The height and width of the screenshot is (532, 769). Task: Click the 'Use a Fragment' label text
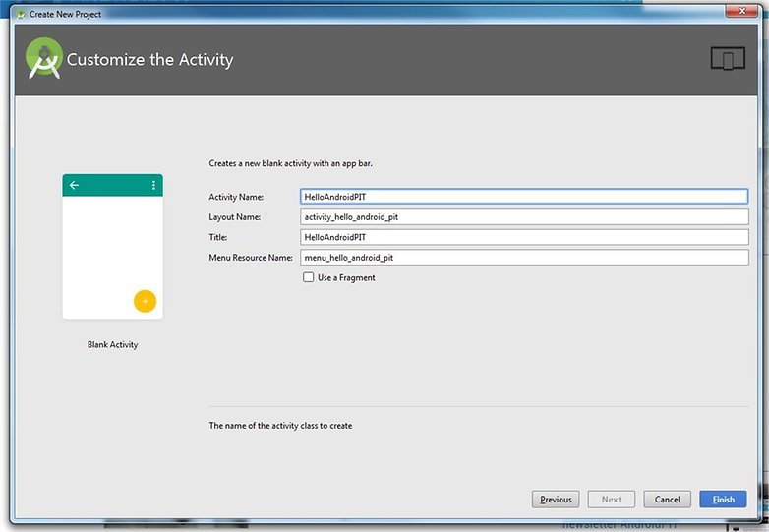coord(346,277)
